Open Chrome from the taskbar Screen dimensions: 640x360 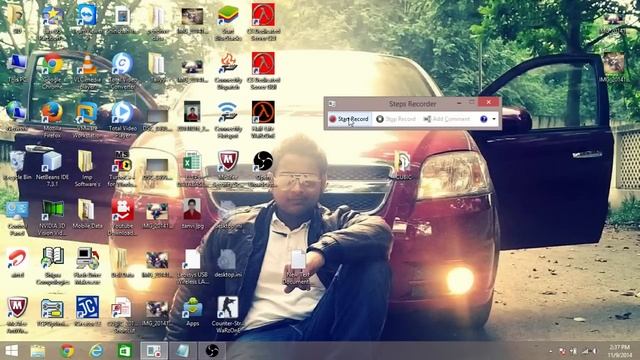(67, 351)
